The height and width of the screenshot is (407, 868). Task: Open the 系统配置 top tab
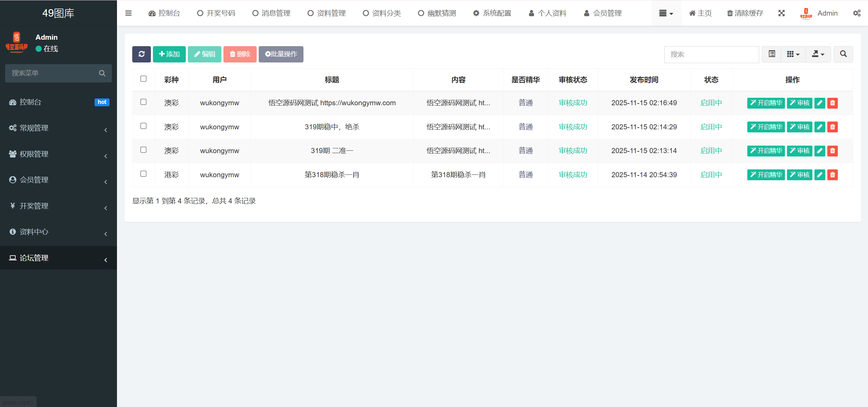(492, 13)
